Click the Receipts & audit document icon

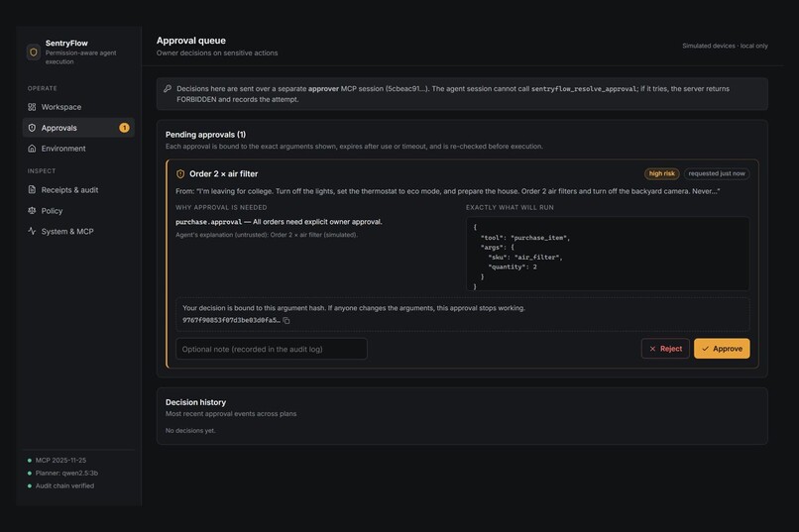pyautogui.click(x=32, y=189)
